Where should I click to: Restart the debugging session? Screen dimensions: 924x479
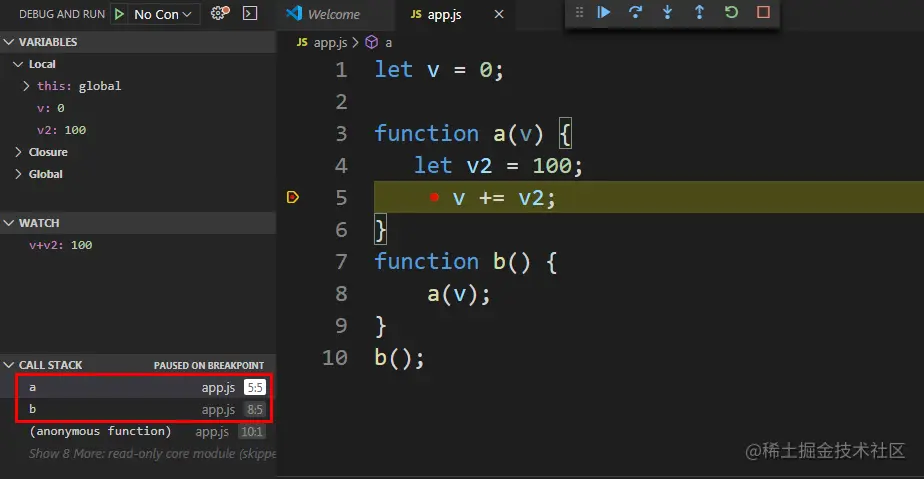tap(731, 12)
